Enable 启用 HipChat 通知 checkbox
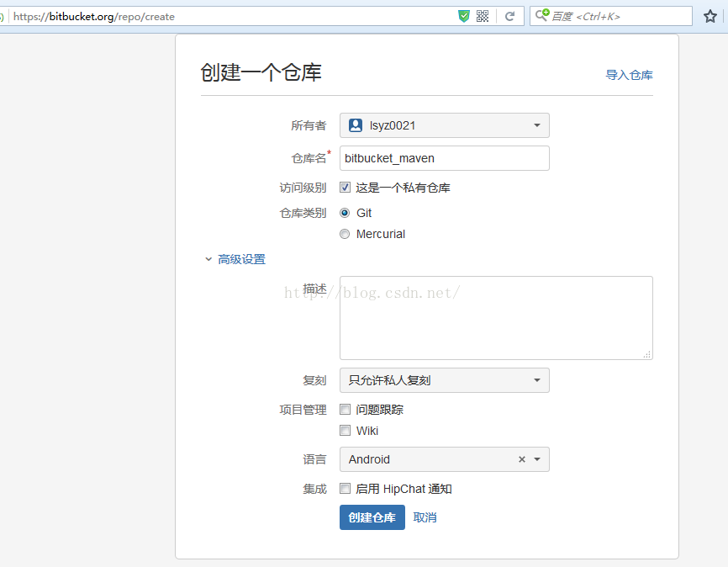Viewport: 728px width, 567px height. pyautogui.click(x=345, y=489)
